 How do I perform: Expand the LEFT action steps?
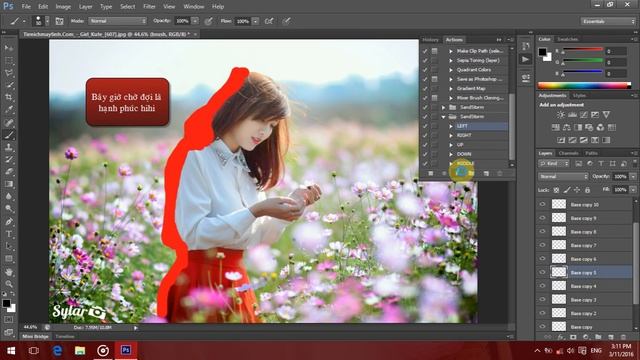(x=451, y=126)
